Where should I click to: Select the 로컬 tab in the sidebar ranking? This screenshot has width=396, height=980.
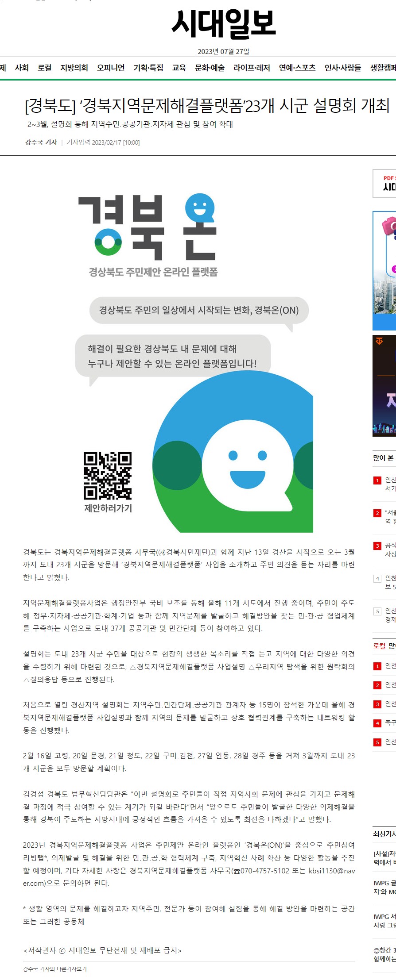tap(380, 646)
